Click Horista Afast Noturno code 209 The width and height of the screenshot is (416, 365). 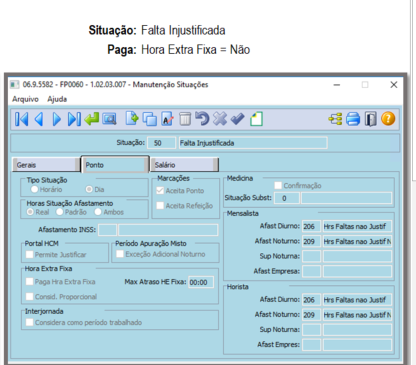pos(311,315)
